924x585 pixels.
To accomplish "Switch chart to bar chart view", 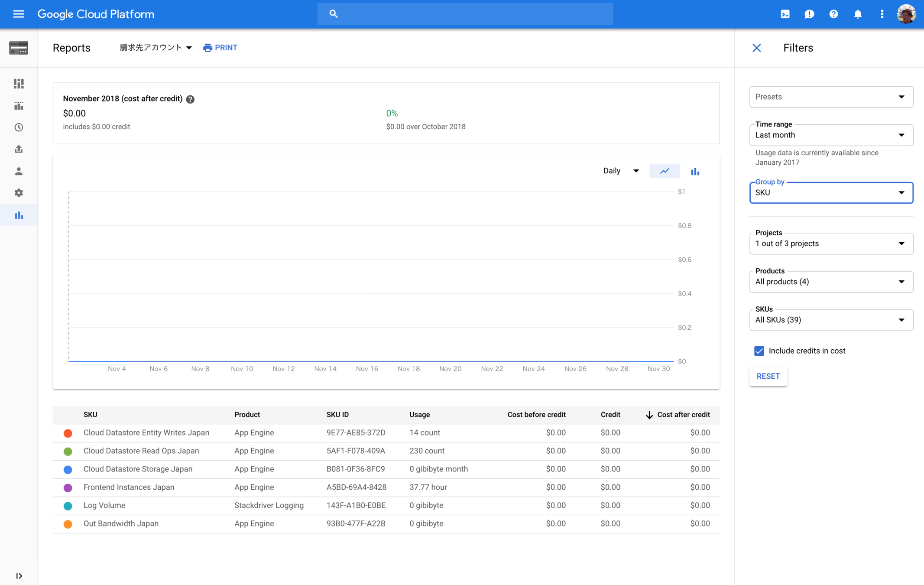I will coord(695,172).
